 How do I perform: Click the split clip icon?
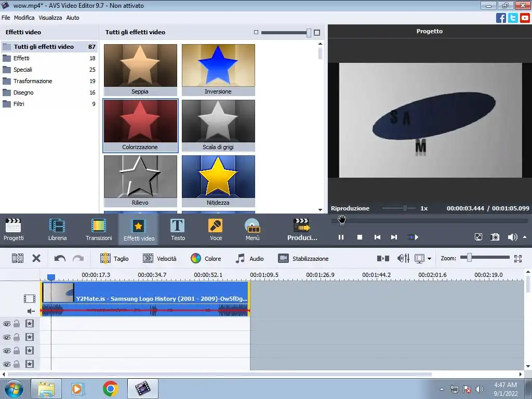[x=17, y=259]
